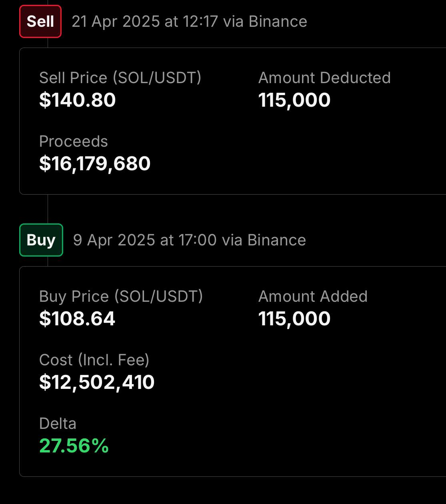Screen dimensions: 446x504
Task: Click the $140.80 sell price value
Action: tap(78, 100)
